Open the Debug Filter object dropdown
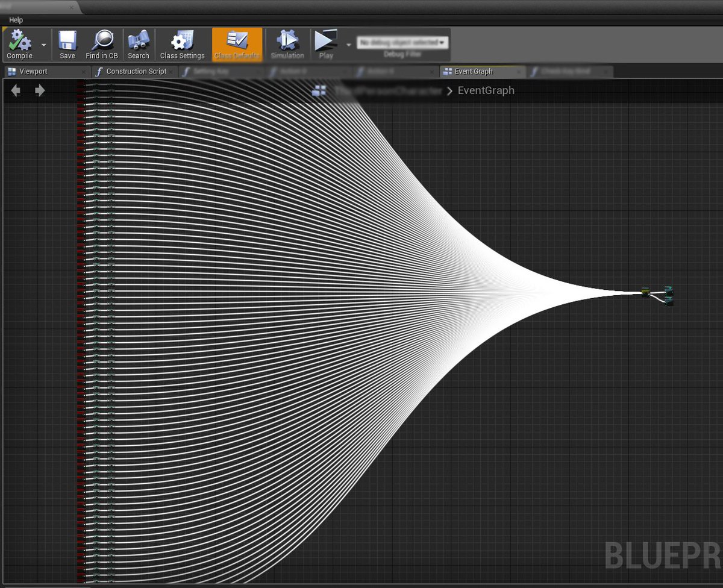The width and height of the screenshot is (723, 588). coord(402,42)
